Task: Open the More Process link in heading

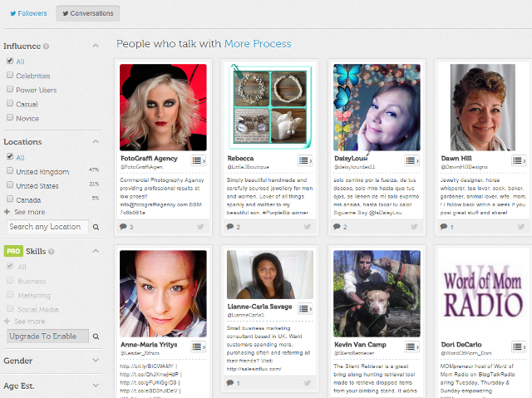Action: point(257,43)
